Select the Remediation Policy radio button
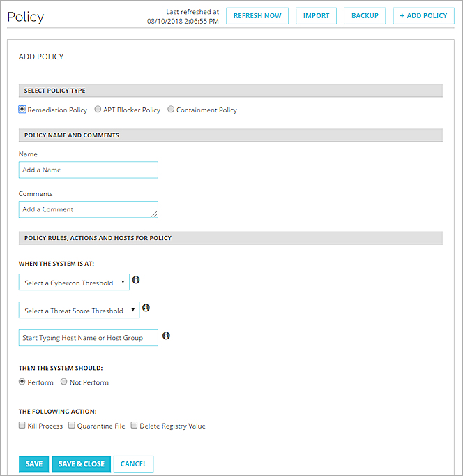This screenshot has height=476, width=463. coord(23,110)
